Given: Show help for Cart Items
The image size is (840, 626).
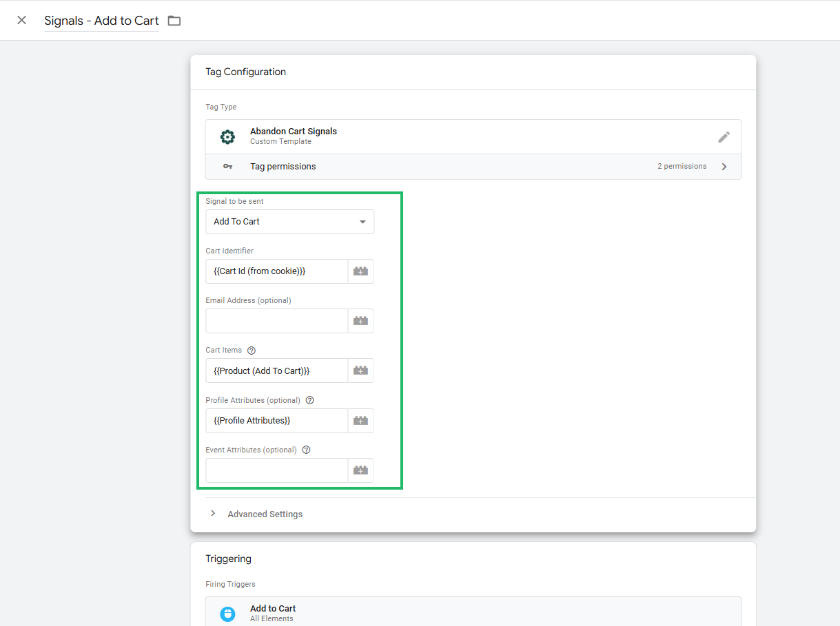Looking at the screenshot, I should pos(252,351).
